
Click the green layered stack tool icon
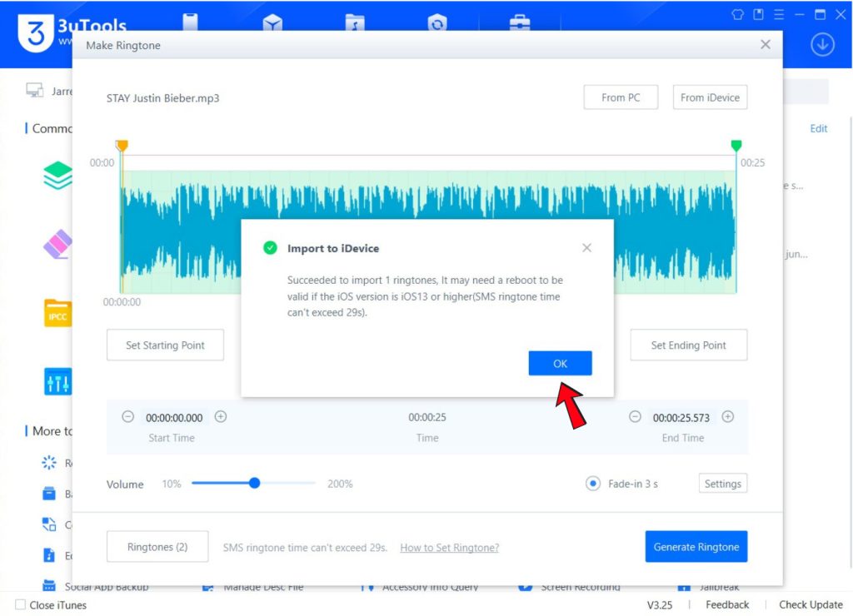click(57, 175)
